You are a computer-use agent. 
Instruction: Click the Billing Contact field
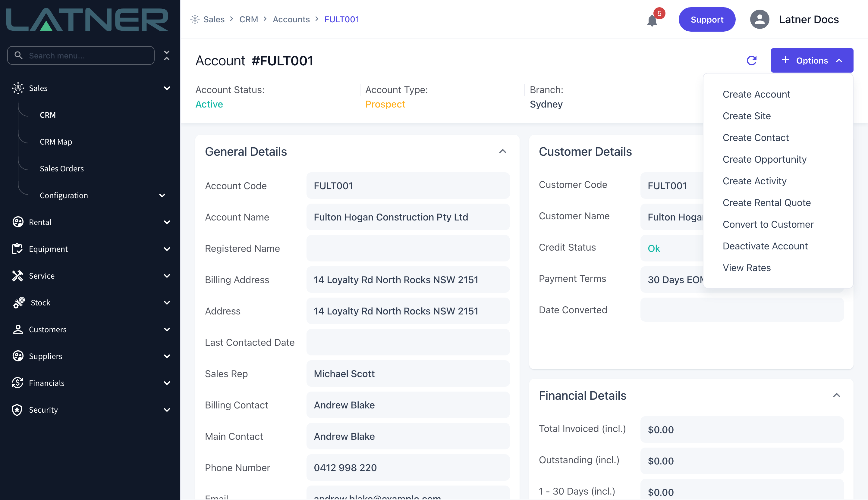click(x=408, y=405)
